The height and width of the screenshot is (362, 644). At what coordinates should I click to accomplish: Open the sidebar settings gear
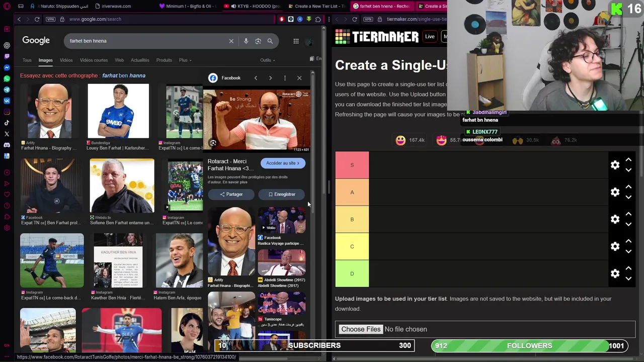click(x=7, y=228)
